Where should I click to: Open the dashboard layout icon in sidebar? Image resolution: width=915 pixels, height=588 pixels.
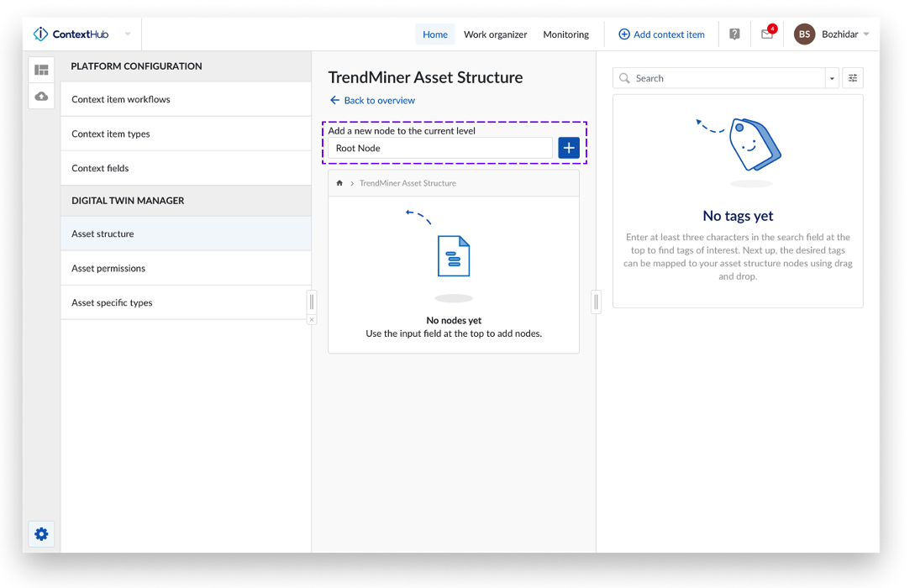pos(41,70)
